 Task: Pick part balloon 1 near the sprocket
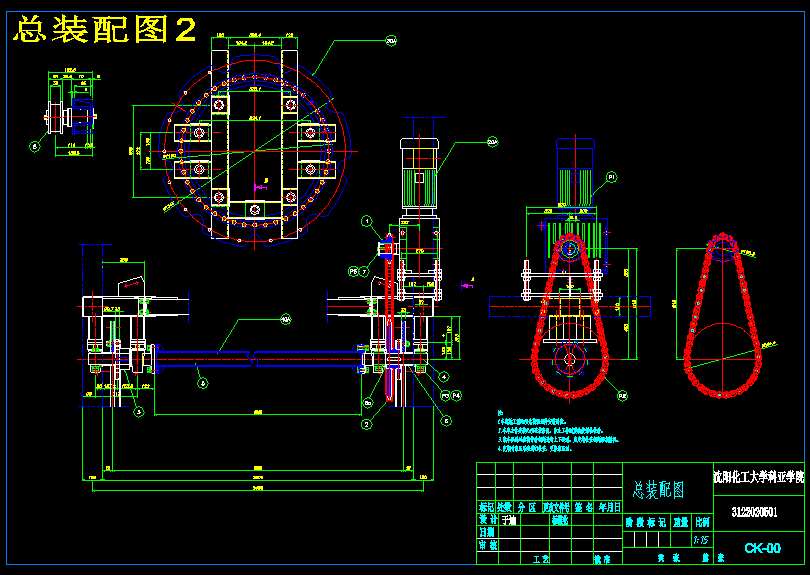coord(367,222)
